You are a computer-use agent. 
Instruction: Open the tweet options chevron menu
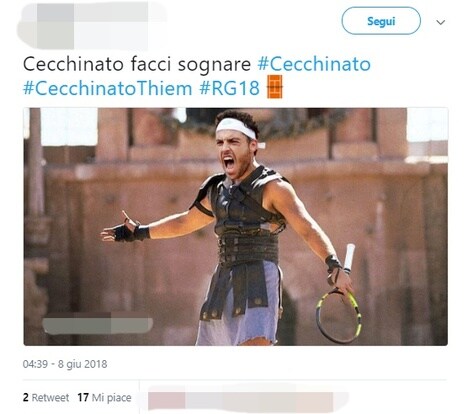(x=441, y=22)
